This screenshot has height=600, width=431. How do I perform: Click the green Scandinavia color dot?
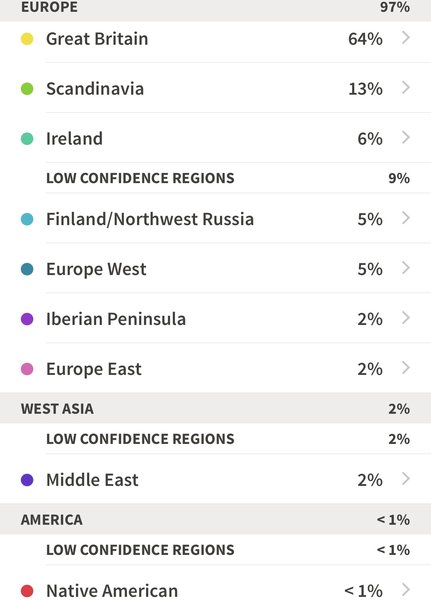click(x=27, y=89)
